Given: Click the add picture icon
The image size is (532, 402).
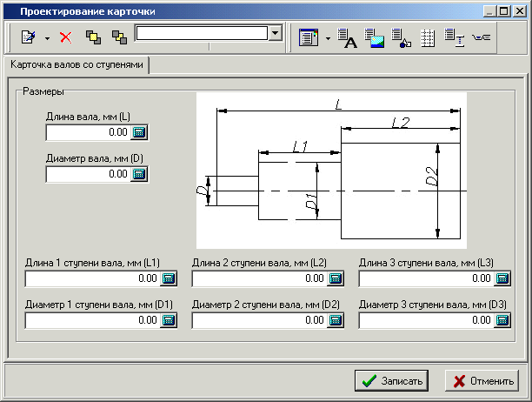Looking at the screenshot, I should pos(375,37).
